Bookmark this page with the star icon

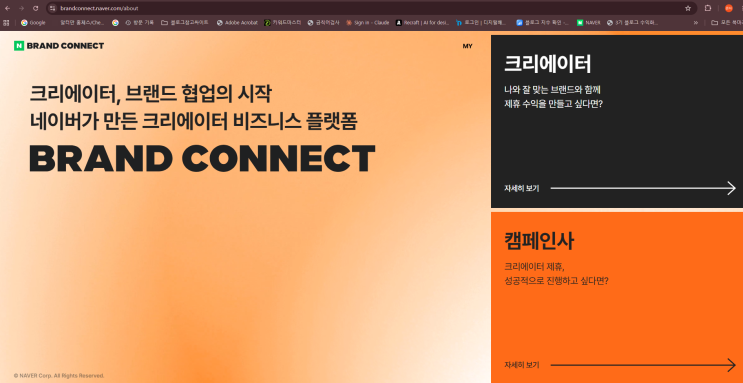click(688, 9)
